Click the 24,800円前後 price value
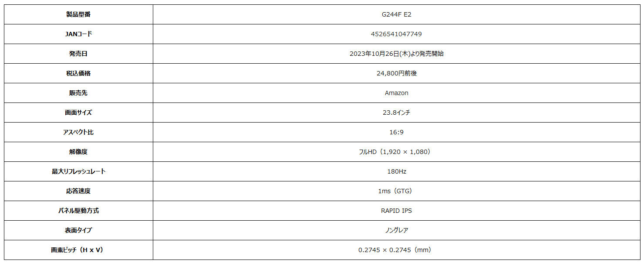Screen dimensions: 644x263 pyautogui.click(x=396, y=73)
